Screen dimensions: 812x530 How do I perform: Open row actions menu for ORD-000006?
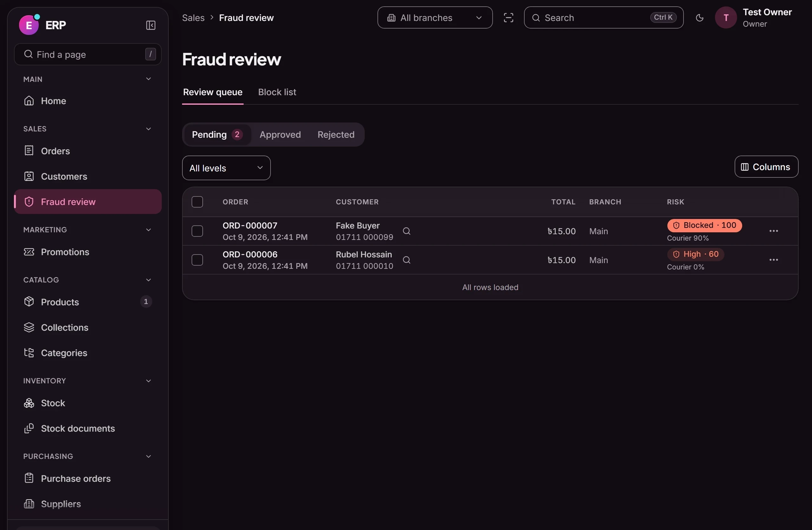[773, 260]
